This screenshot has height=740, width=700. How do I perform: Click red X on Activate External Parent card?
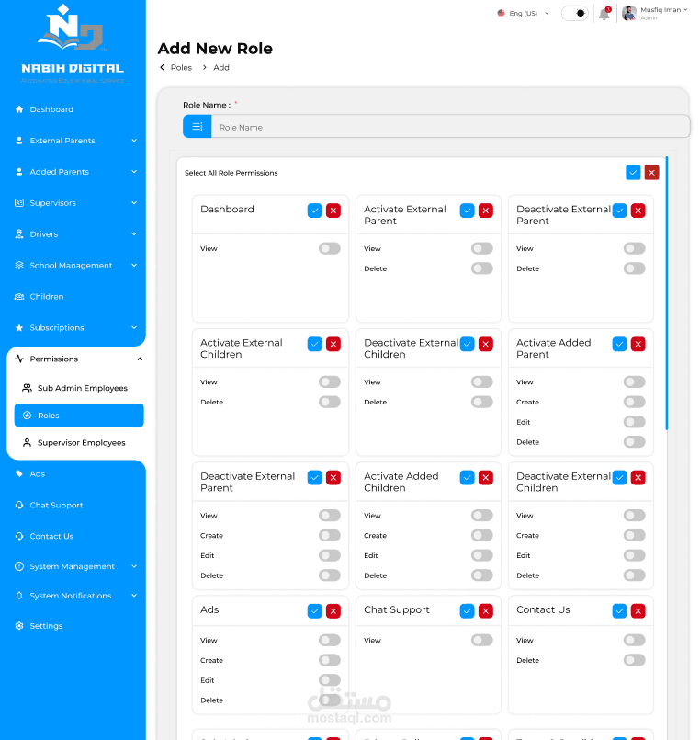pos(486,211)
